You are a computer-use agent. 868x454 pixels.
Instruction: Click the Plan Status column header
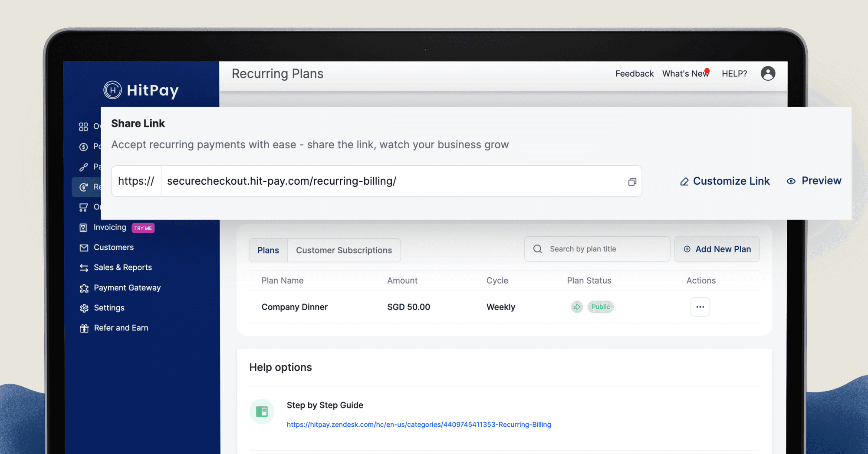click(589, 281)
